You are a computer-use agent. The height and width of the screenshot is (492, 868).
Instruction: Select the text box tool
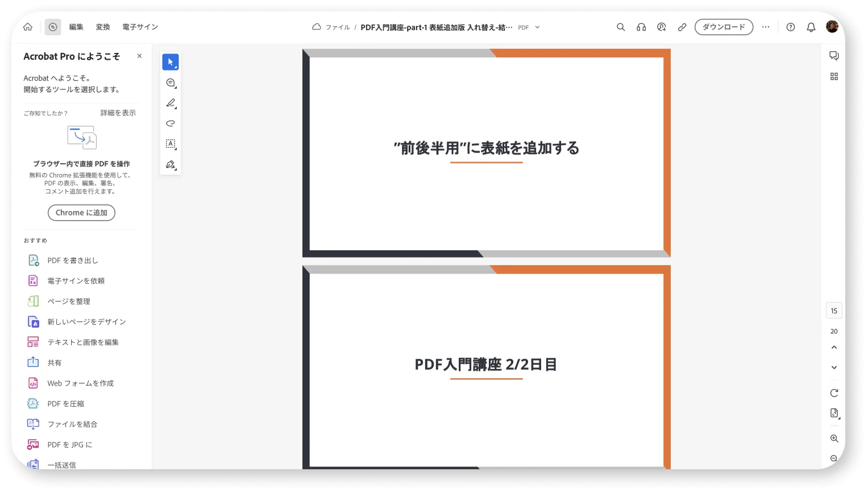pos(171,144)
